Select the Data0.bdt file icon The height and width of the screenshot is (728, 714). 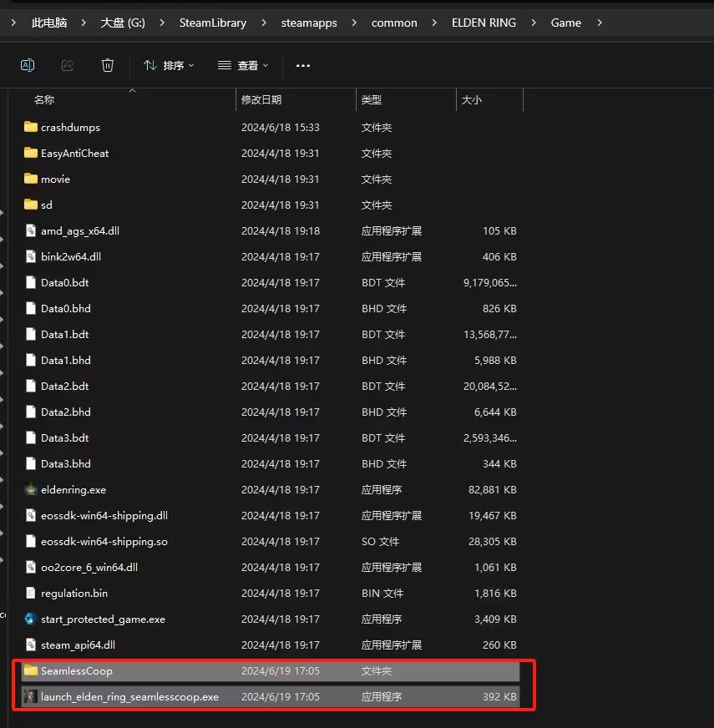31,282
